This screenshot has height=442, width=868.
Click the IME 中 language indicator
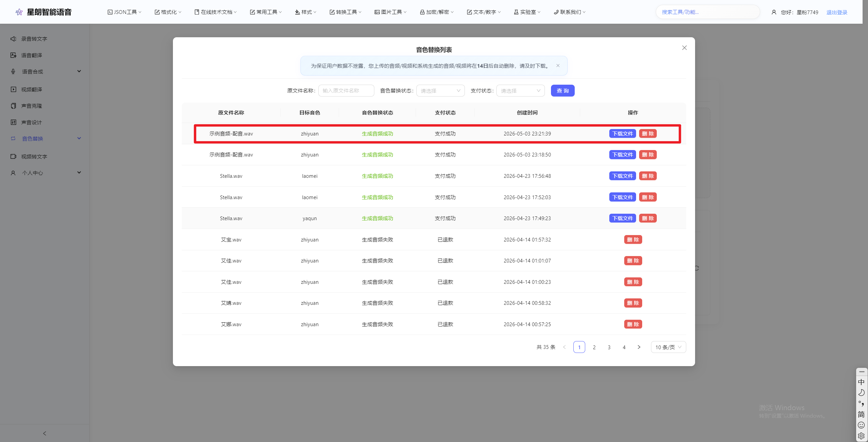(x=861, y=382)
